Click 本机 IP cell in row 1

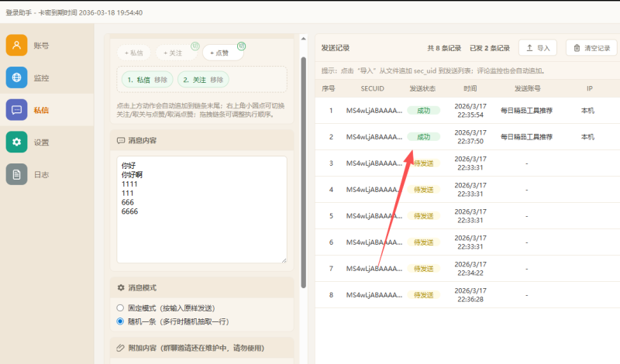point(587,111)
